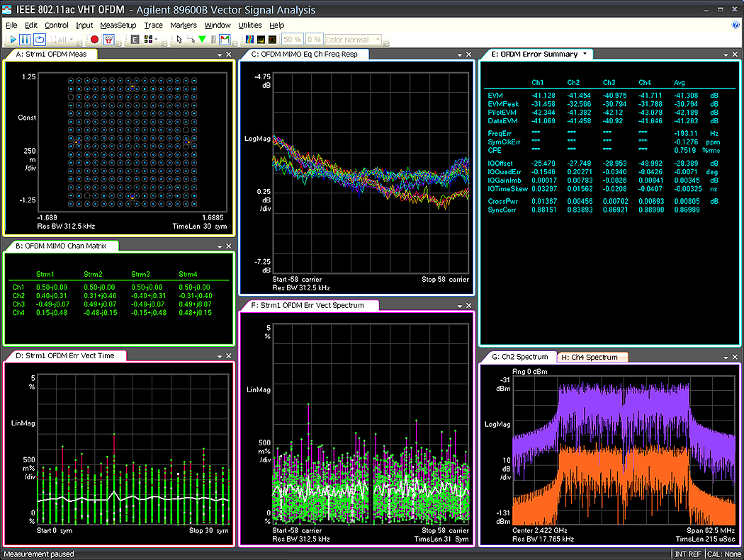Click the 50 % toolbar field

pos(292,40)
